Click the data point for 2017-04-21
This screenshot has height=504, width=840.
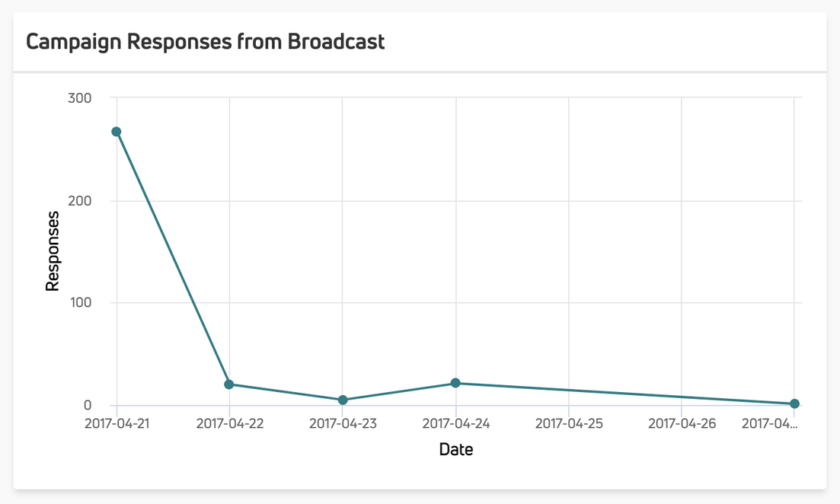tap(117, 132)
